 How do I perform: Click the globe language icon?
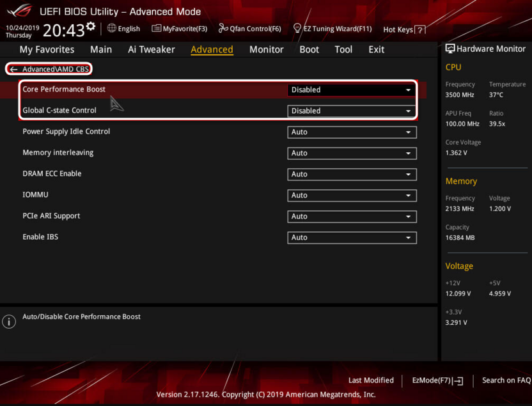(112, 28)
